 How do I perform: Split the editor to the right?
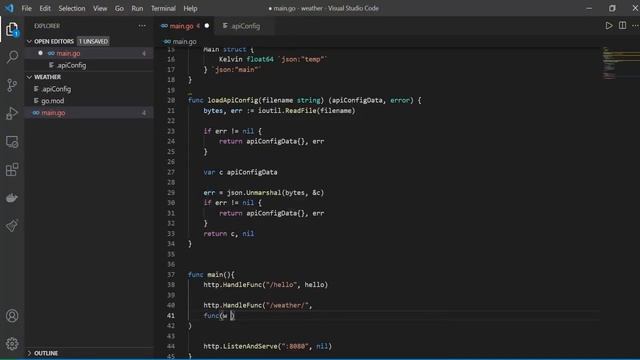tap(622, 26)
